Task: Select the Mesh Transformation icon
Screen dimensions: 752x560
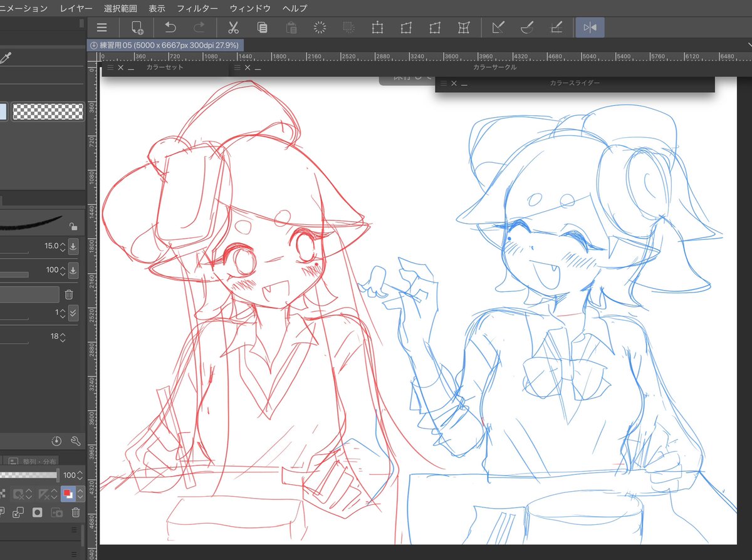Action: click(x=464, y=27)
